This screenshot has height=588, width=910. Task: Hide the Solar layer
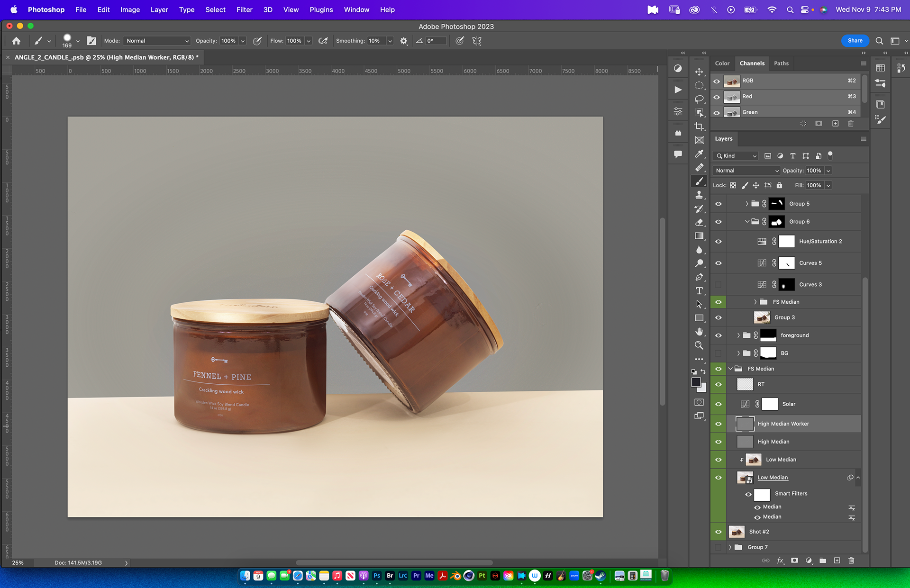719,404
